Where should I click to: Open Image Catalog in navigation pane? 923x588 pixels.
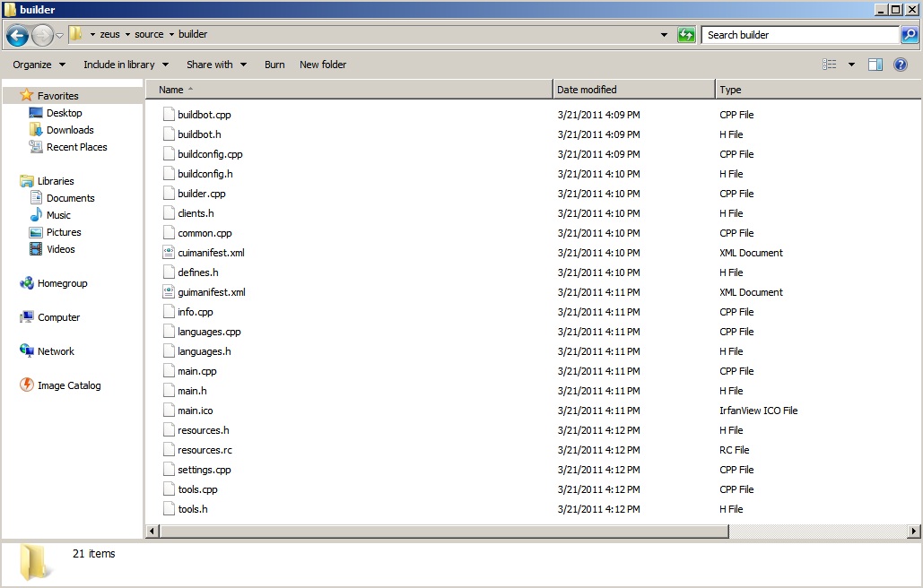pos(68,385)
